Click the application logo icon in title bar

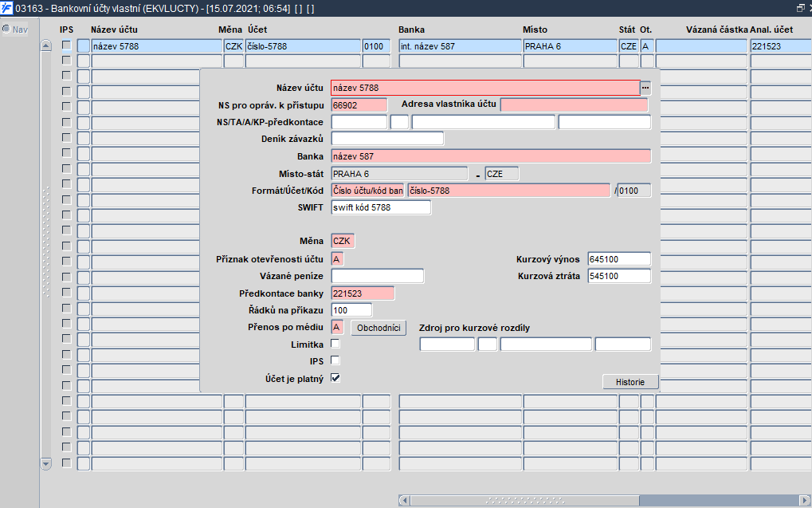coord(7,8)
